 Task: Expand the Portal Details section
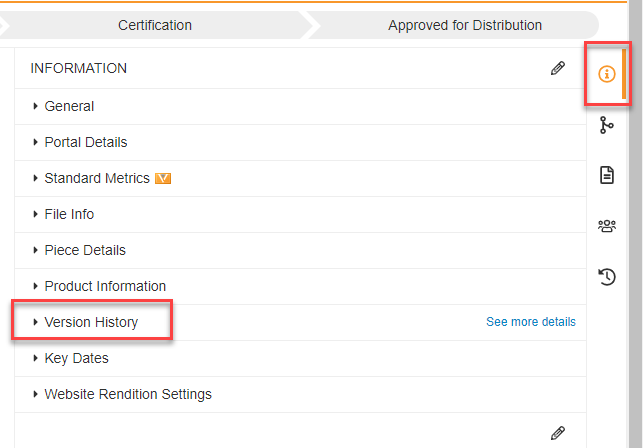click(85, 142)
